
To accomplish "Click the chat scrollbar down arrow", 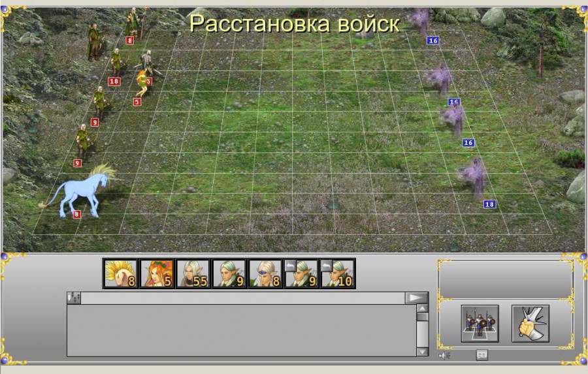I will click(x=422, y=352).
